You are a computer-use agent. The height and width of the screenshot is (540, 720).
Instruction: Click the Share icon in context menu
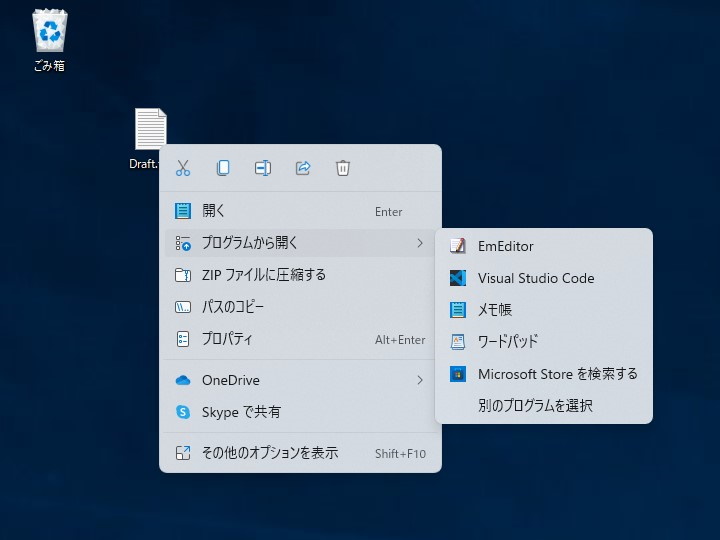pos(303,168)
